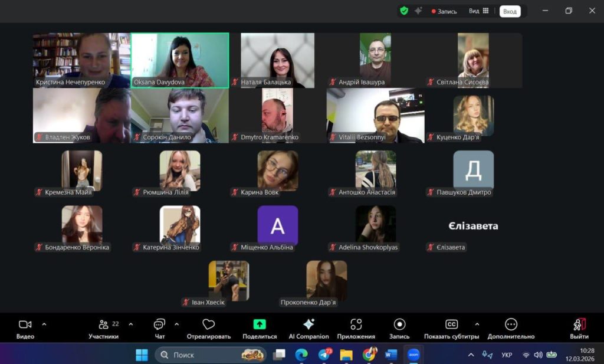The height and width of the screenshot is (364, 604).
Task: Open the Отреагировать reactions heart icon
Action: pyautogui.click(x=208, y=324)
